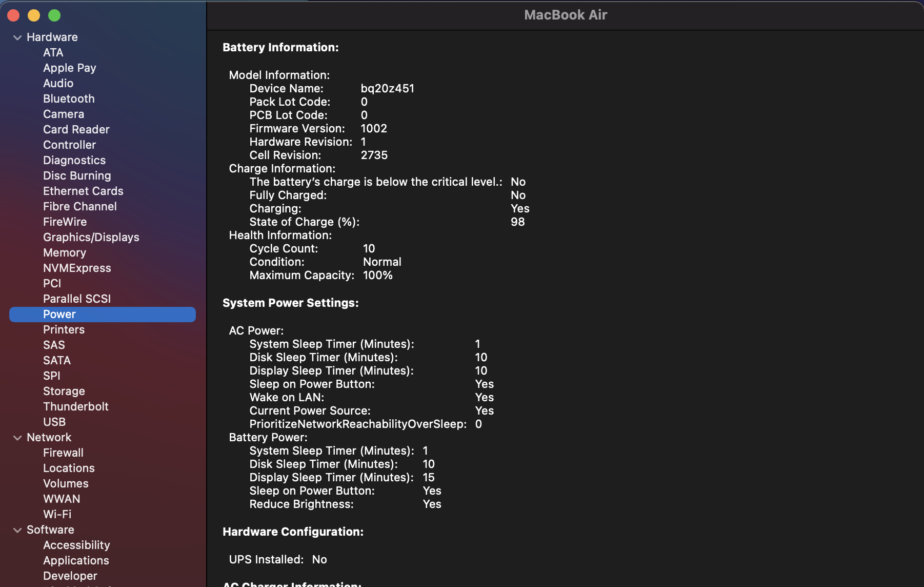Click System Power Settings heading
This screenshot has width=924, height=587.
pos(291,303)
